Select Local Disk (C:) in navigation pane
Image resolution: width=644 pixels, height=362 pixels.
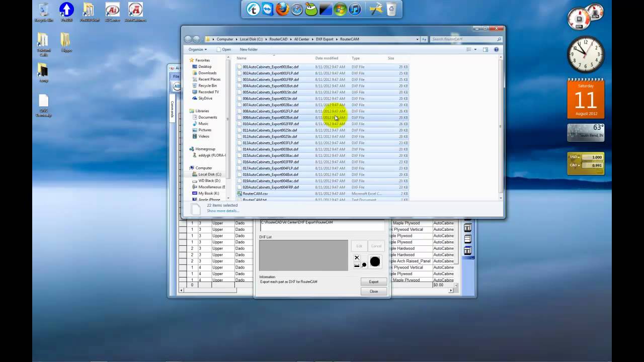click(209, 174)
